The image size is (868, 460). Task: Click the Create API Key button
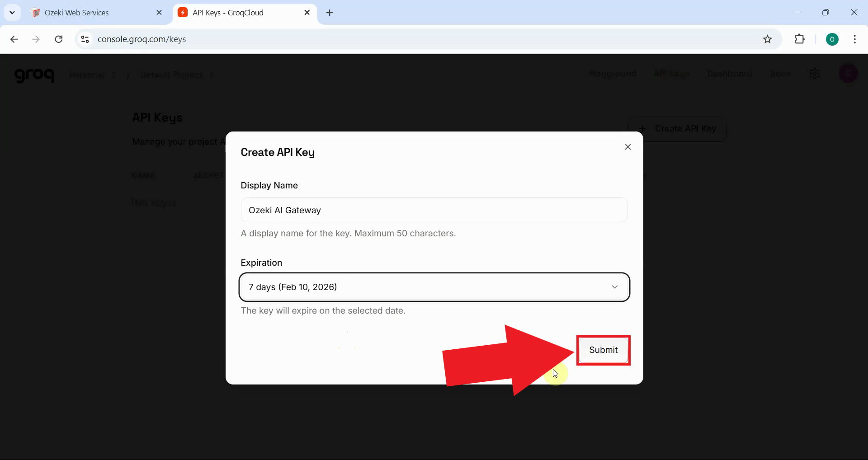(x=677, y=129)
